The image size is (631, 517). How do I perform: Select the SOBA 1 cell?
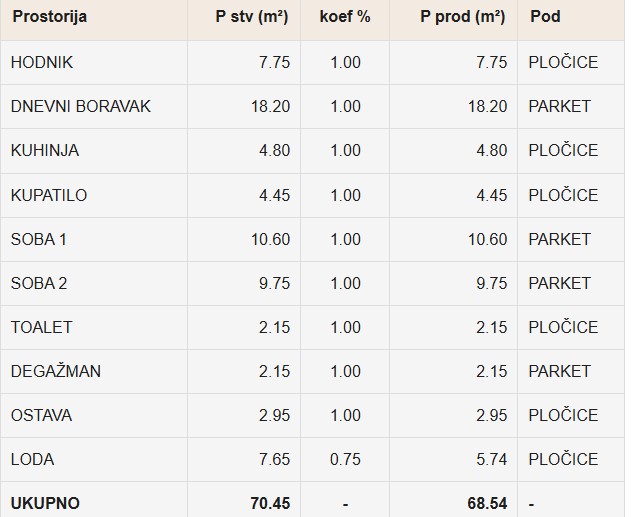click(39, 239)
